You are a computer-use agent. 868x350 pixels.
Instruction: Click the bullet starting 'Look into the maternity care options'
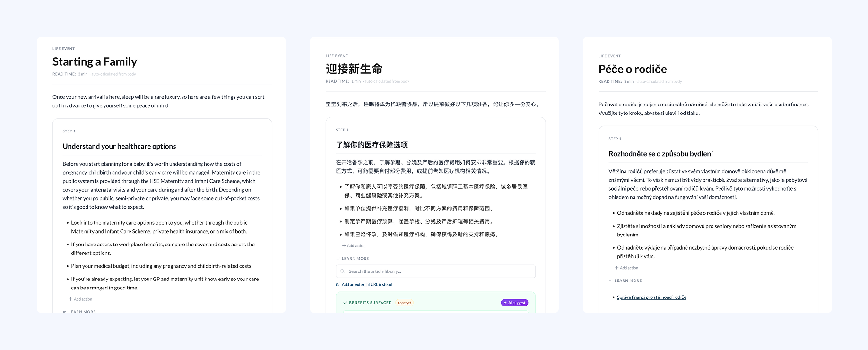[x=159, y=227]
